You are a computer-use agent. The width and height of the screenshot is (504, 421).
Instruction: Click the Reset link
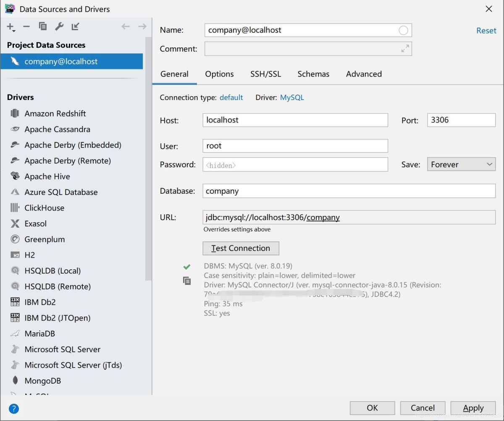click(x=486, y=31)
